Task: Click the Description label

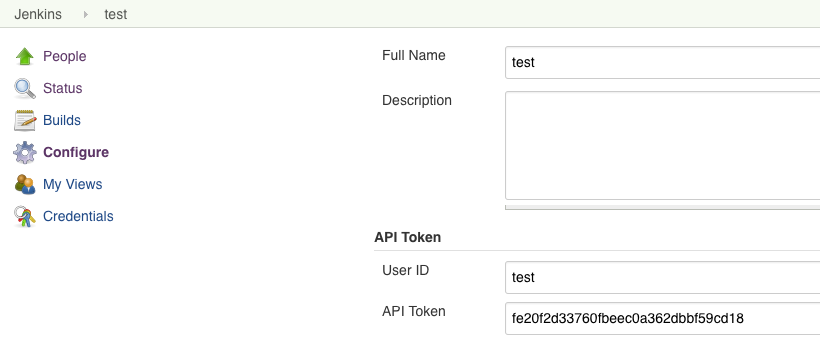Action: point(417,100)
